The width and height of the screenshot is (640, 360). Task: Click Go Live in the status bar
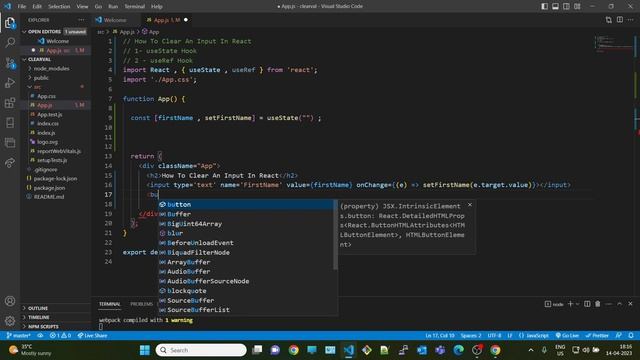(x=567, y=336)
